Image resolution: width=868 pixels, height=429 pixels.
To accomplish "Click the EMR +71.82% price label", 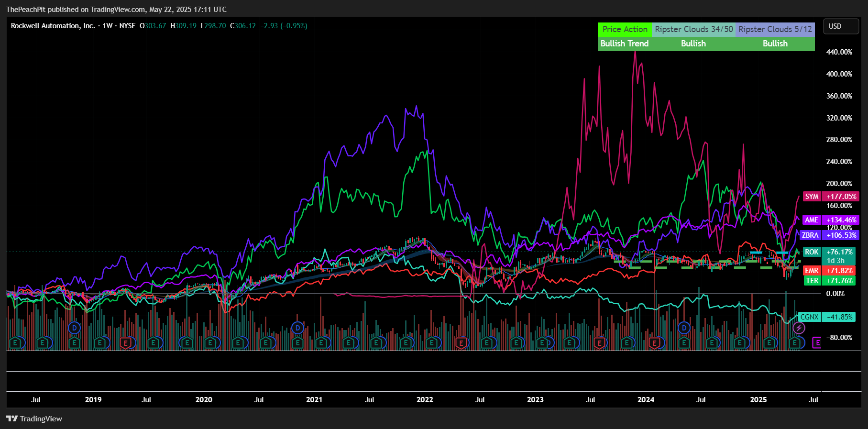I will click(x=829, y=271).
